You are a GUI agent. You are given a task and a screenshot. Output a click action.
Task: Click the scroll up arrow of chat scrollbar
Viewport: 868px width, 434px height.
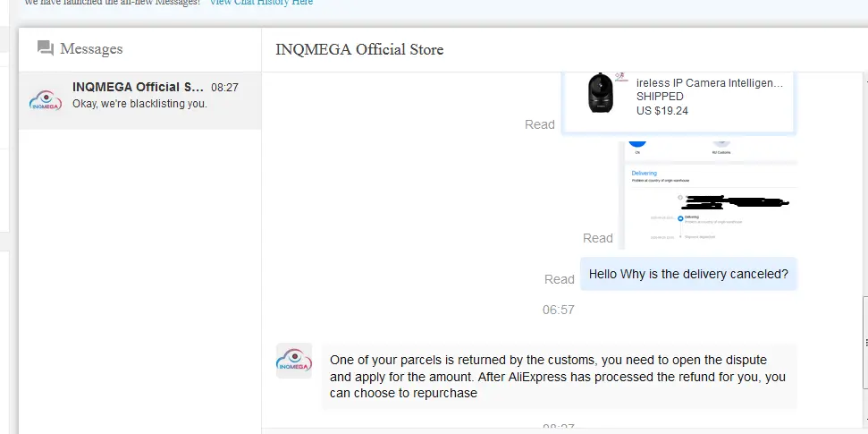point(864,81)
